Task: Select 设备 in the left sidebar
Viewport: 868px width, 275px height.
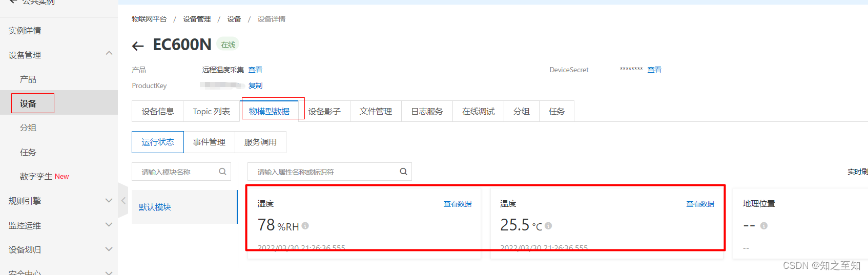Action: (28, 103)
